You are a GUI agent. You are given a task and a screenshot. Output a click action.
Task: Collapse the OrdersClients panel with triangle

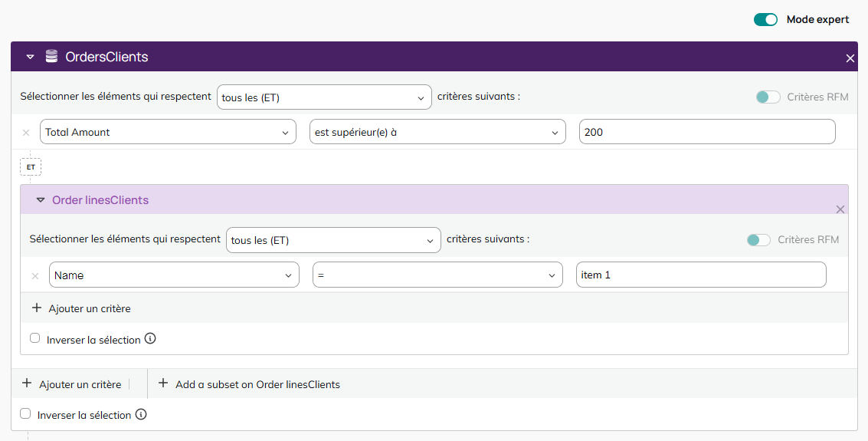31,57
